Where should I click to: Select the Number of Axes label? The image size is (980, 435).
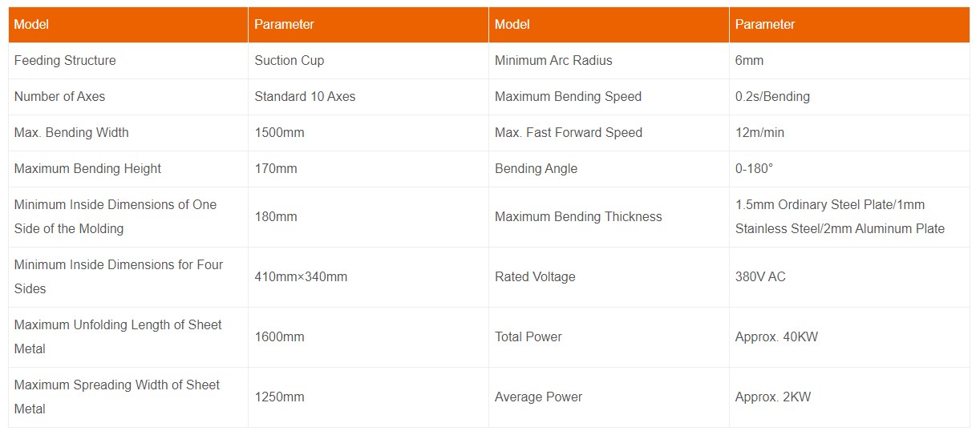tap(59, 97)
